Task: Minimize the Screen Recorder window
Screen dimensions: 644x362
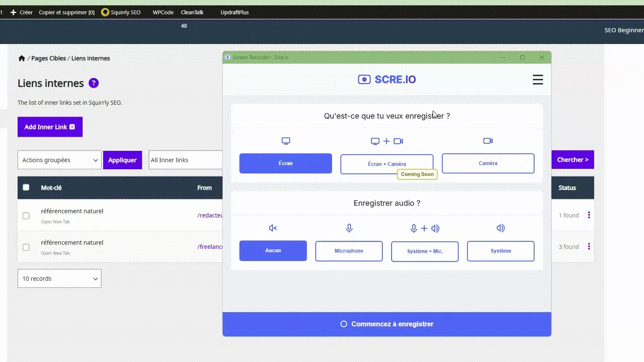Action: click(503, 57)
